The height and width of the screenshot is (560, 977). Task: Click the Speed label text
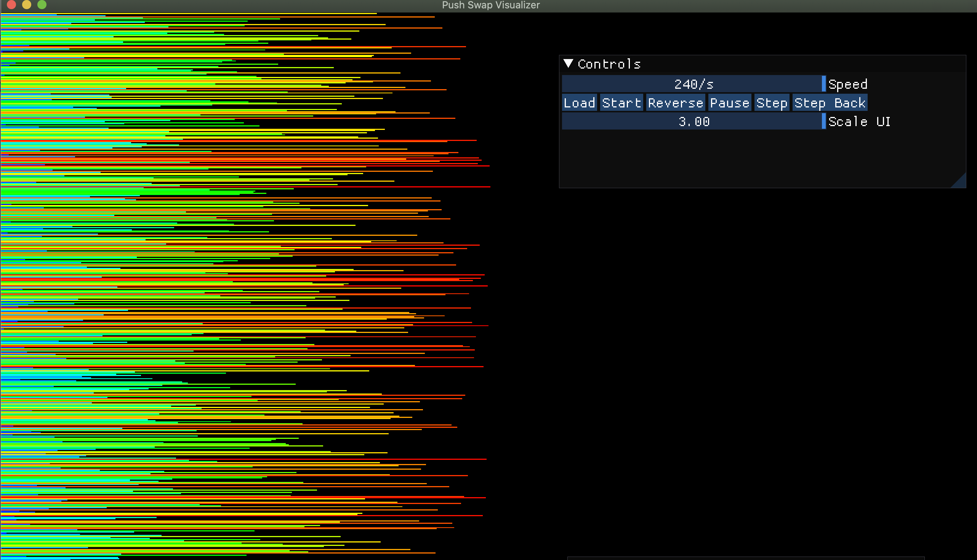[848, 84]
